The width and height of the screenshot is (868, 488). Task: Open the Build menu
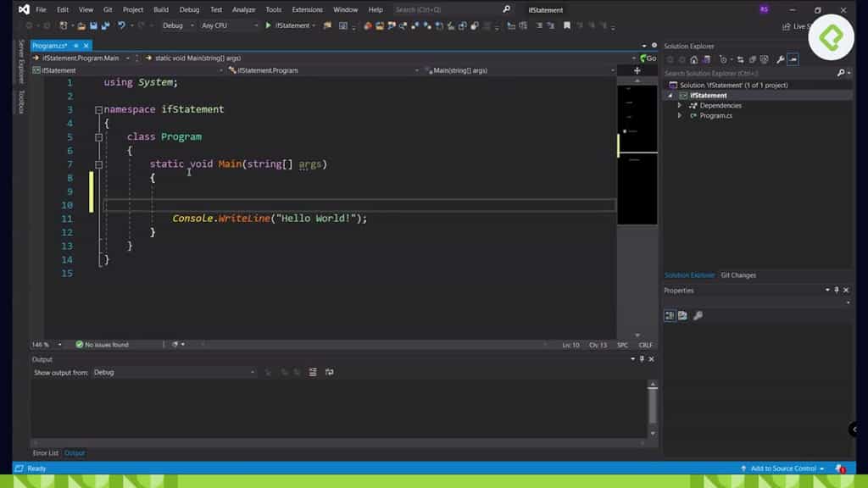click(161, 9)
